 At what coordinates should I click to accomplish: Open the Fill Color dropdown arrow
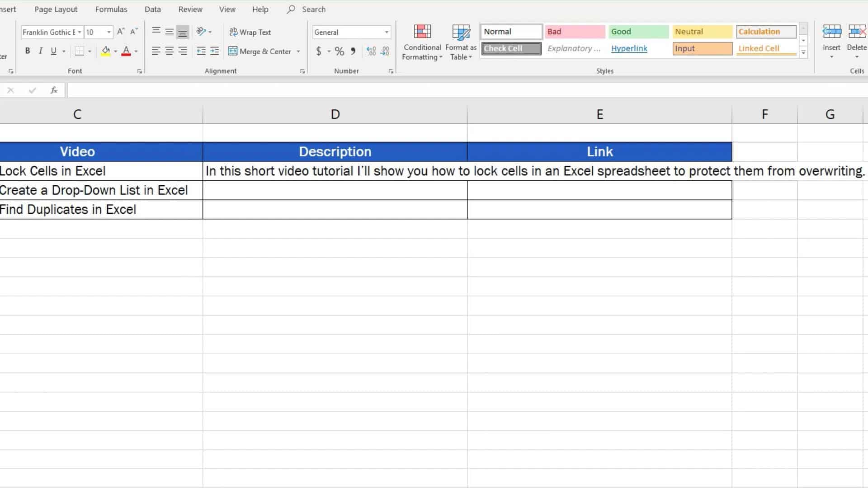click(x=115, y=51)
